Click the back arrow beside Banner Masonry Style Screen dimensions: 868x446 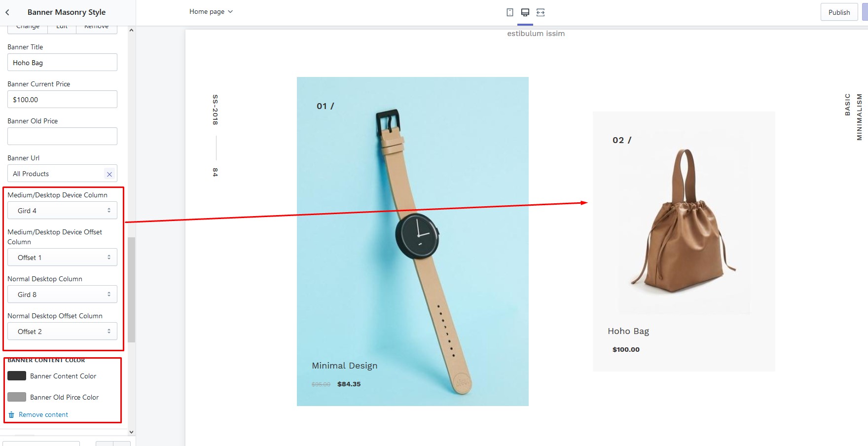click(x=7, y=12)
